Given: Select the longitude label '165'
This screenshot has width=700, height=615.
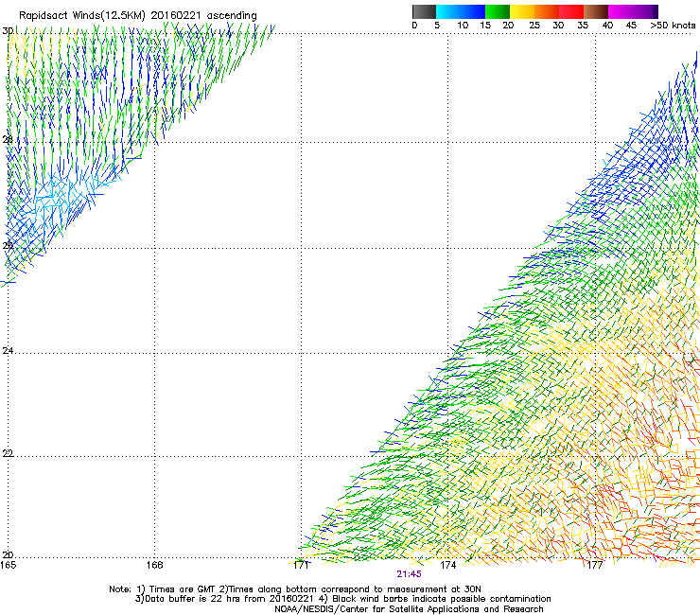Looking at the screenshot, I should pos(8,565).
